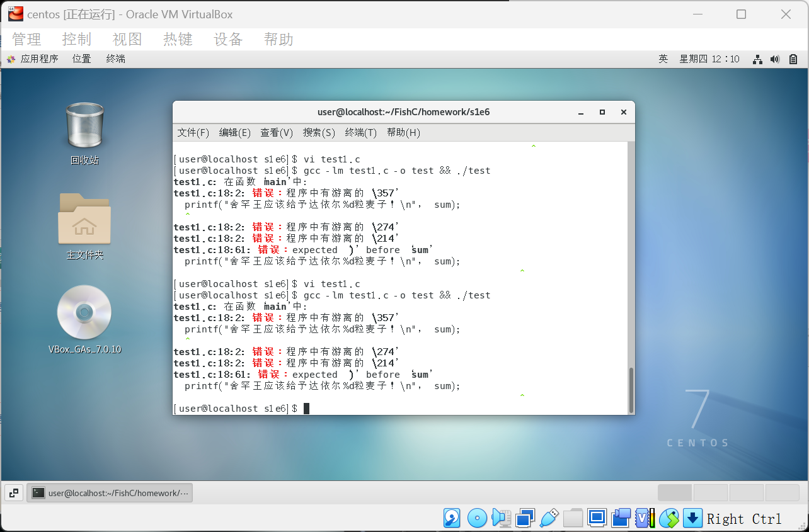Open the 回收站 trash icon on desktop
The width and height of the screenshot is (809, 532).
(84, 126)
